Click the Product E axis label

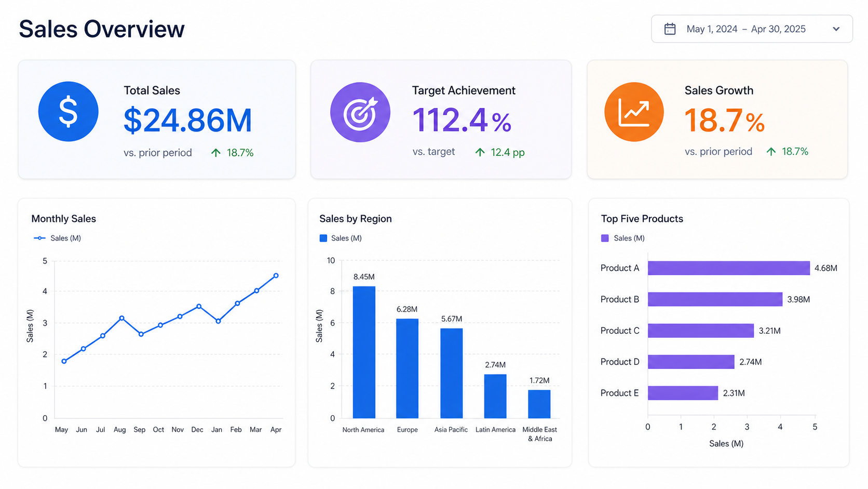click(x=620, y=393)
